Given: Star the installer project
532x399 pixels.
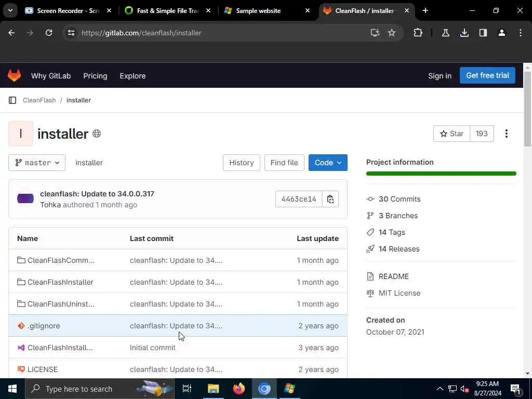Looking at the screenshot, I should click(451, 134).
